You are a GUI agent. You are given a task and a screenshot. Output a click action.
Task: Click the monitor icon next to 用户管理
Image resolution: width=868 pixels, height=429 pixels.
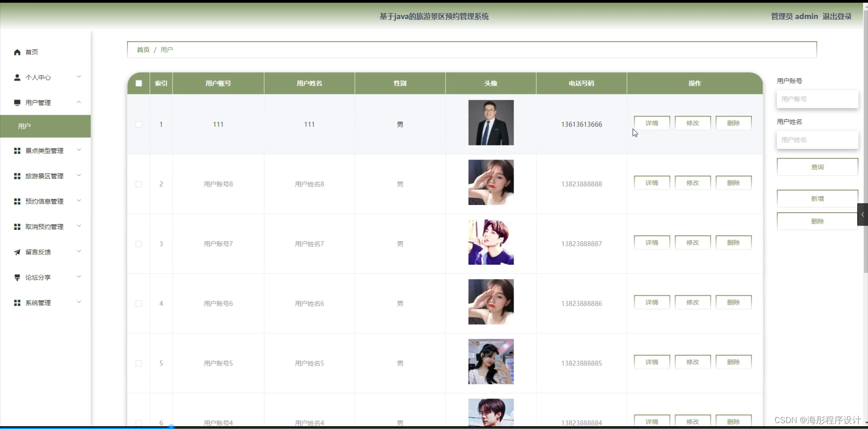(17, 103)
